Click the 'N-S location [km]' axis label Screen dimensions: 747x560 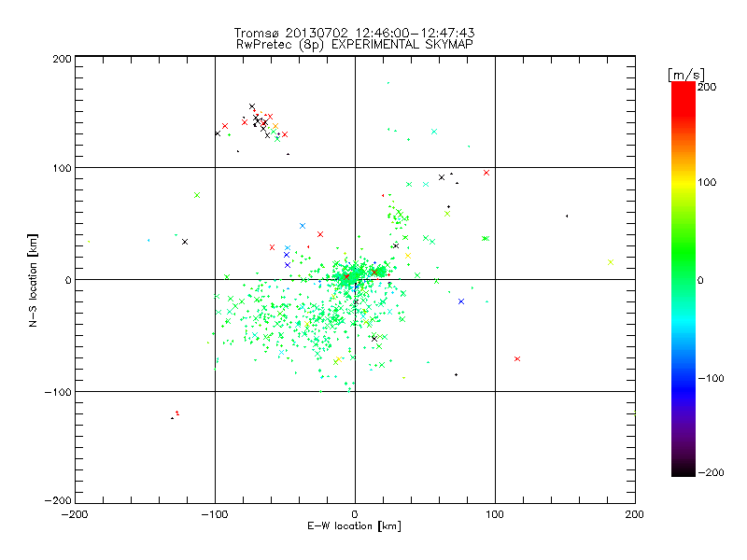tap(33, 281)
